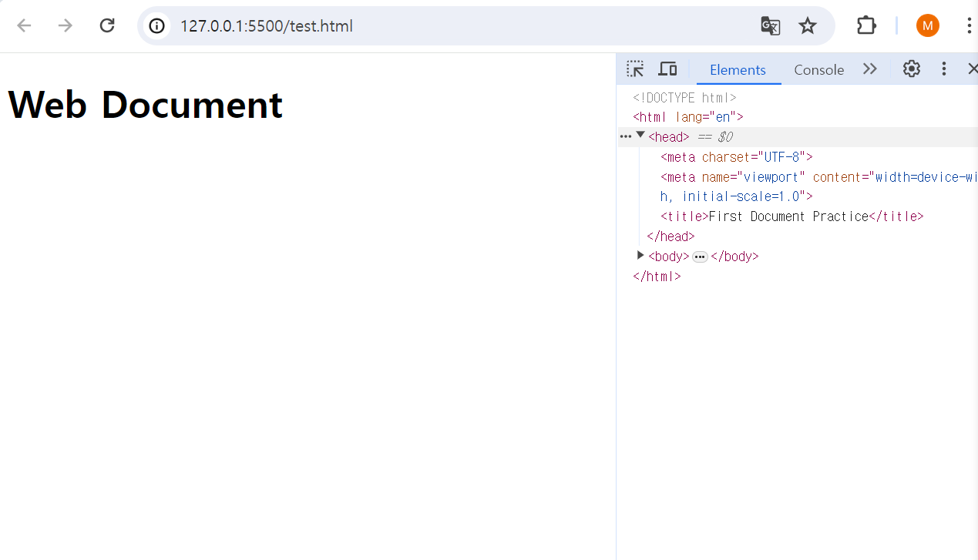This screenshot has width=978, height=560.
Task: Open the Extensions puzzle icon
Action: coord(866,26)
